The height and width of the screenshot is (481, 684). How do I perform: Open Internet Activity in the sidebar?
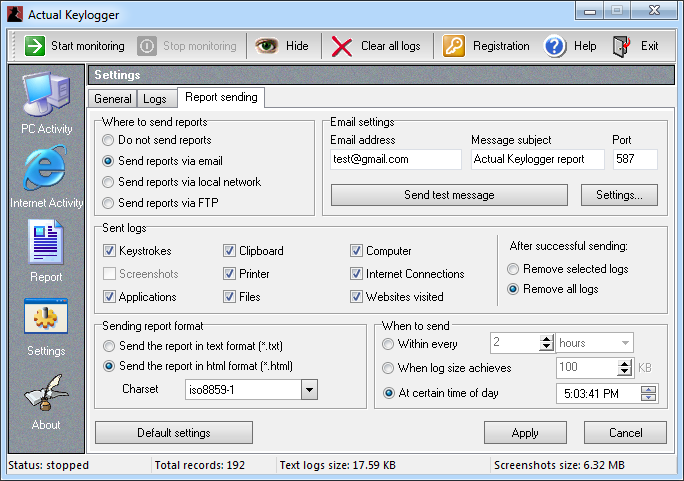[46, 178]
